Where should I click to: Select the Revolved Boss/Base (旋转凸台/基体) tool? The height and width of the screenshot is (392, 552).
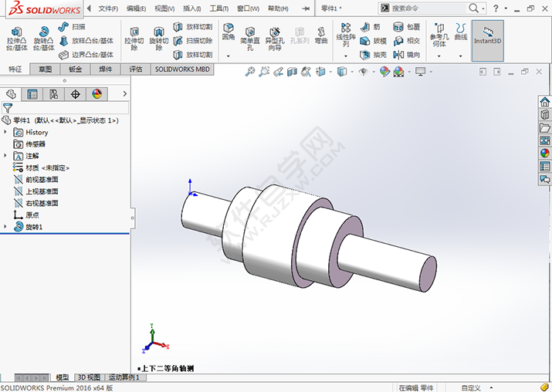(44, 39)
